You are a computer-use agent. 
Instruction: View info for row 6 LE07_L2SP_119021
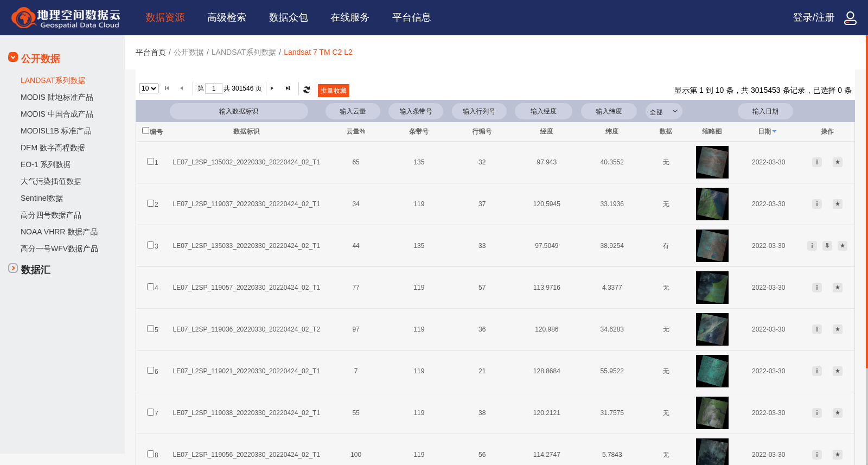[x=816, y=371]
